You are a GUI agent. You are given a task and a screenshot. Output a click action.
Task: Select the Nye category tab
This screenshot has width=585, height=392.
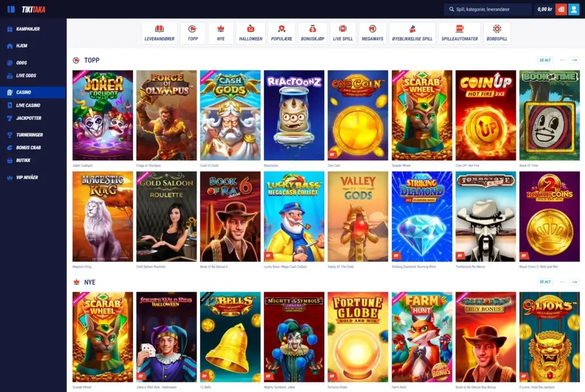[x=221, y=33]
